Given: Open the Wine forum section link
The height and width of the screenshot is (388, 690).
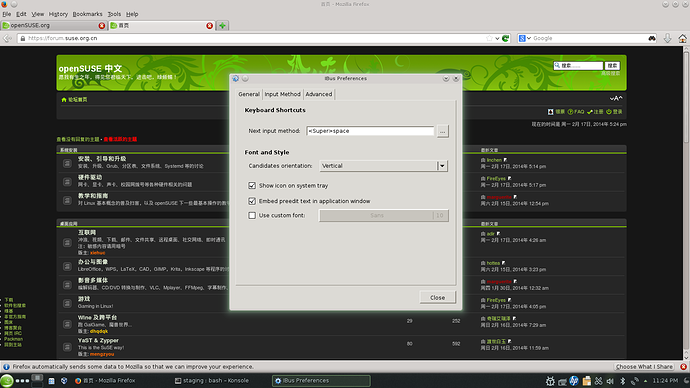Looking at the screenshot, I should [97, 317].
